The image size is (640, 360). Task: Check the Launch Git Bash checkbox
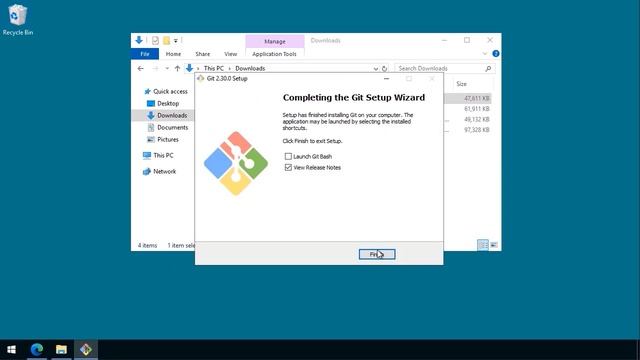pyautogui.click(x=288, y=156)
